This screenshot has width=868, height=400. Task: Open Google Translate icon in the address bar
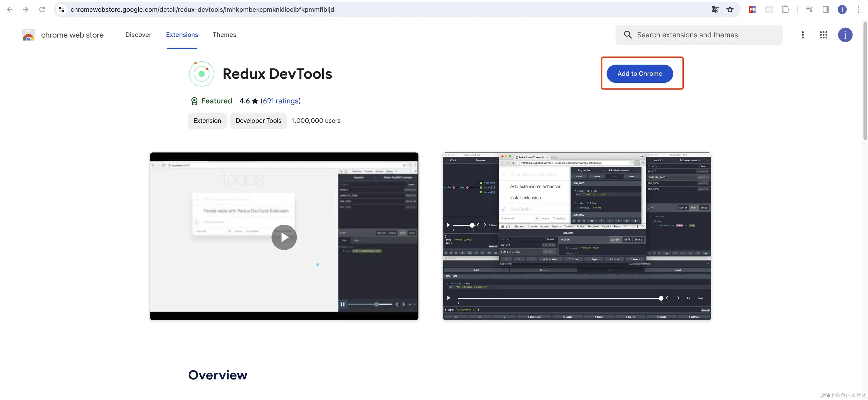pyautogui.click(x=715, y=9)
